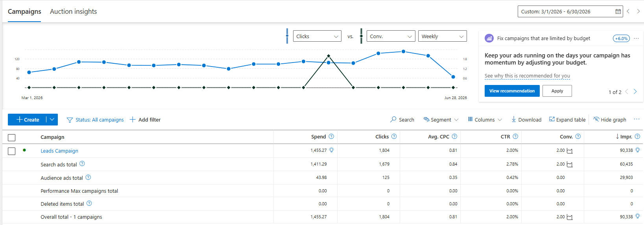Go to previous date range arrow
Image resolution: width=644 pixels, height=225 pixels.
click(x=628, y=11)
